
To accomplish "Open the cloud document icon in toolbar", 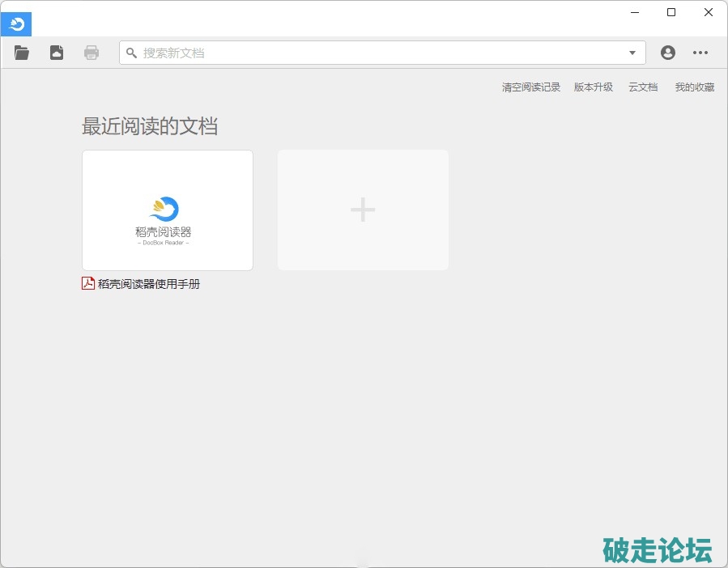I will pyautogui.click(x=57, y=53).
